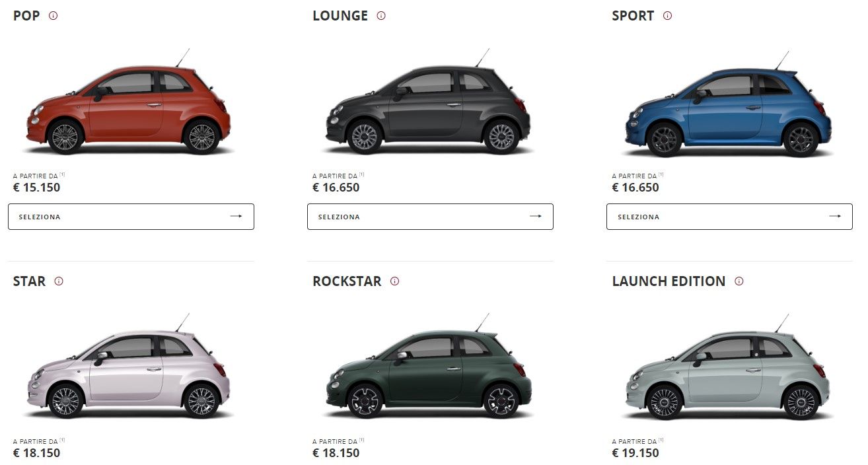Click SELEZIONA button under LOUNGE
Screen dimensions: 868x465
pos(430,217)
